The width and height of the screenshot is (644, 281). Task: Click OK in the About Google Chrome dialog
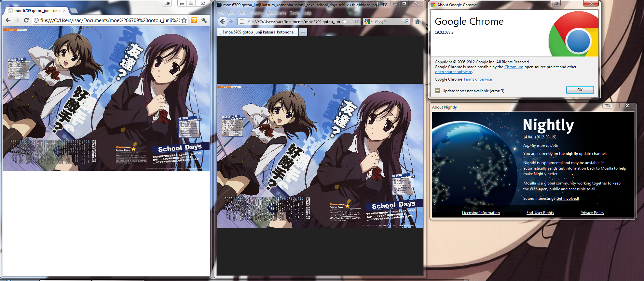[580, 90]
